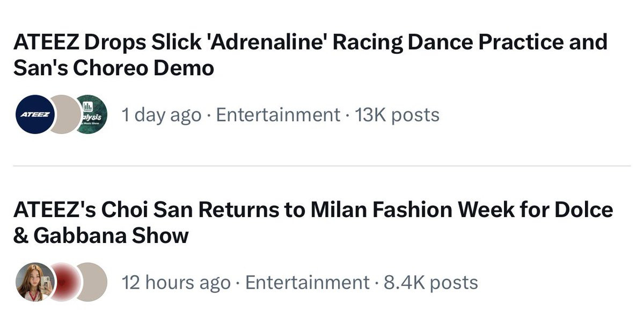Select the green analysis chart avatar

click(x=91, y=114)
